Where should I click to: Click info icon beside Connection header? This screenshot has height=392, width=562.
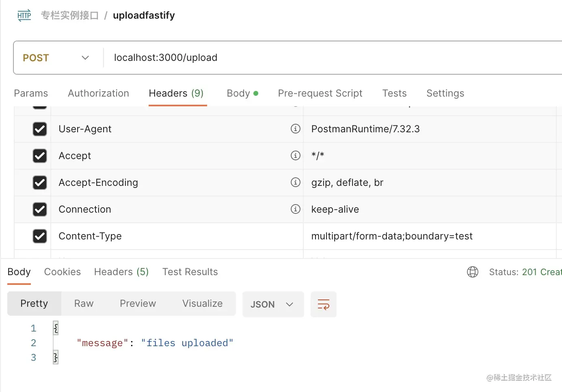pos(296,209)
